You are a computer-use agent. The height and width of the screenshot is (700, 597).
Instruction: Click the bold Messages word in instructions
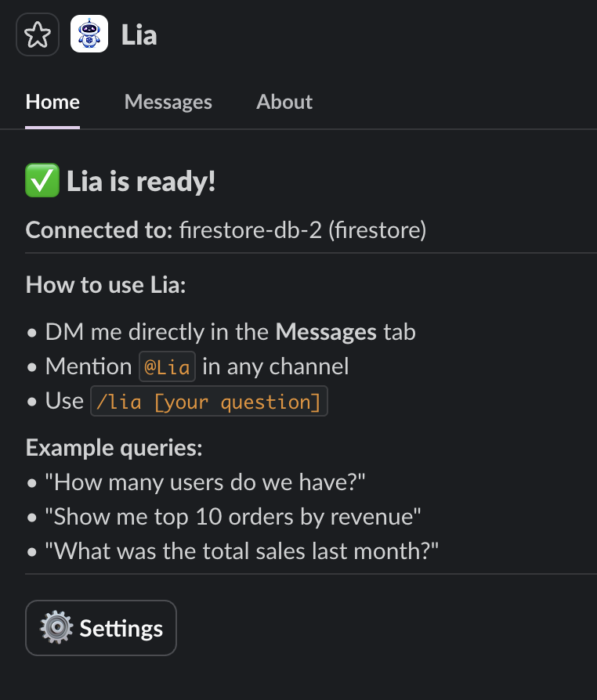pos(325,331)
